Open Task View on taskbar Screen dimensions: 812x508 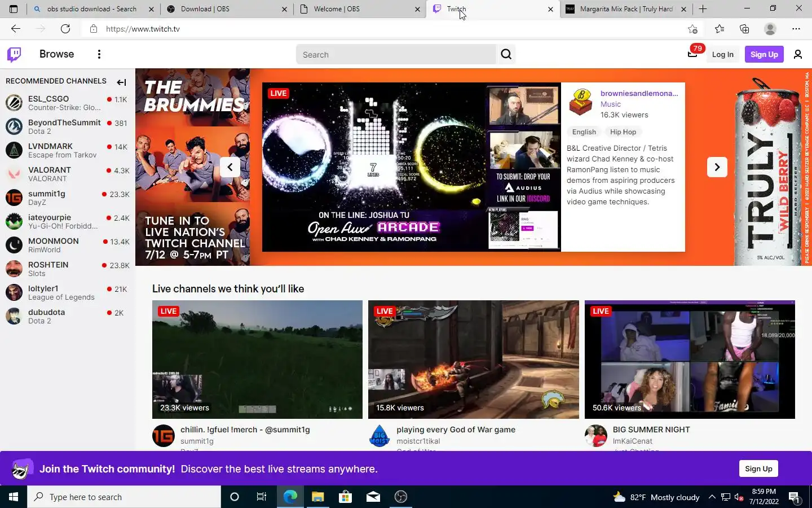262,497
